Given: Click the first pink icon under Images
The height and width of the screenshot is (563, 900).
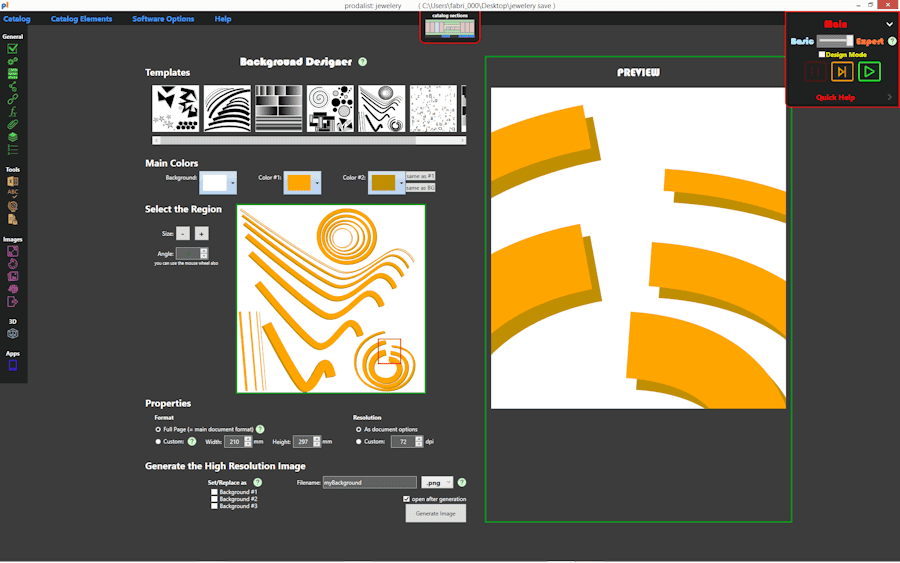Looking at the screenshot, I should point(13,251).
